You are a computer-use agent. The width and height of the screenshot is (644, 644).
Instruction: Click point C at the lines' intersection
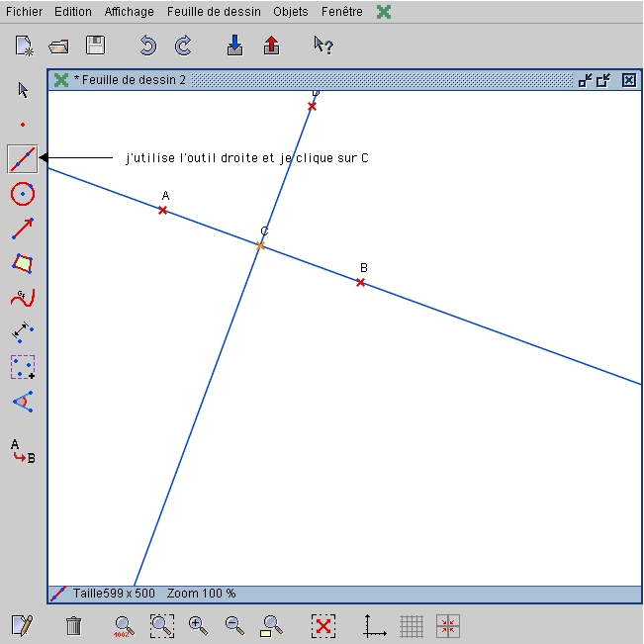261,244
